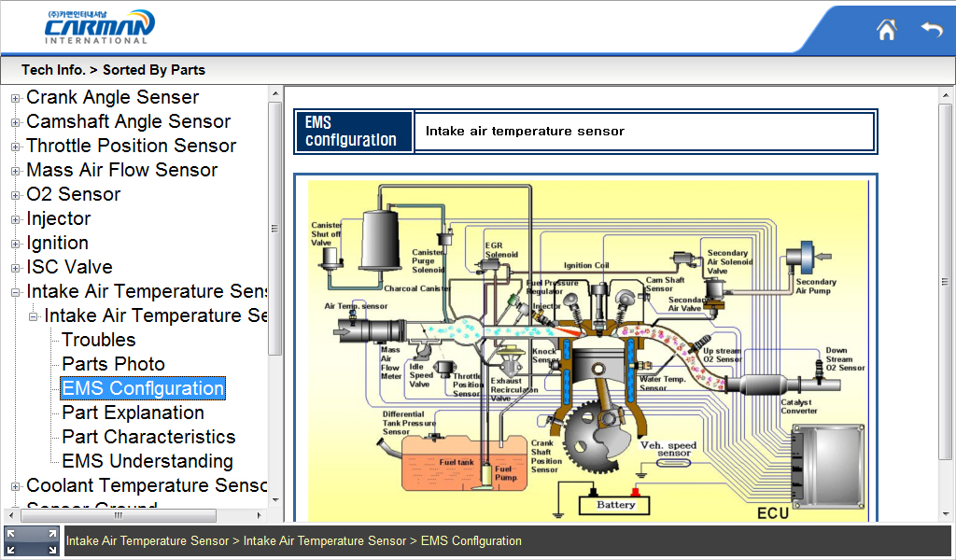
Task: Open EMS Understanding page
Action: [x=148, y=461]
